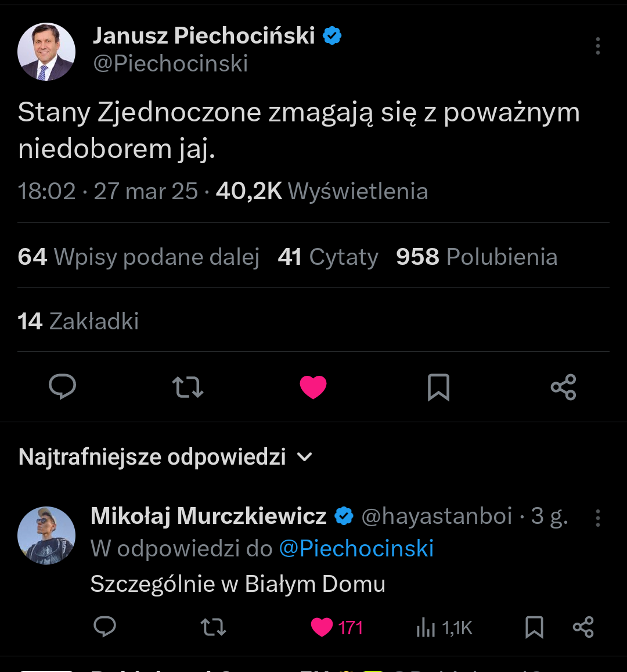Viewport: 627px width, 672px height.
Task: Bookmark Mikołaj Murczkiewicz's reply
Action: [x=534, y=627]
